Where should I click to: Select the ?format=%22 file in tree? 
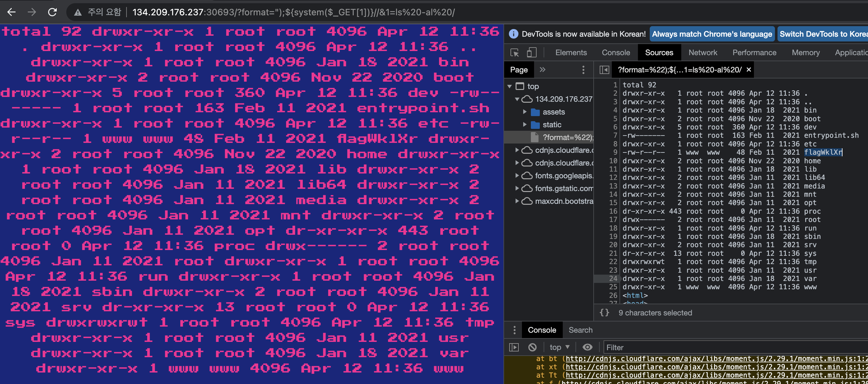(x=568, y=137)
